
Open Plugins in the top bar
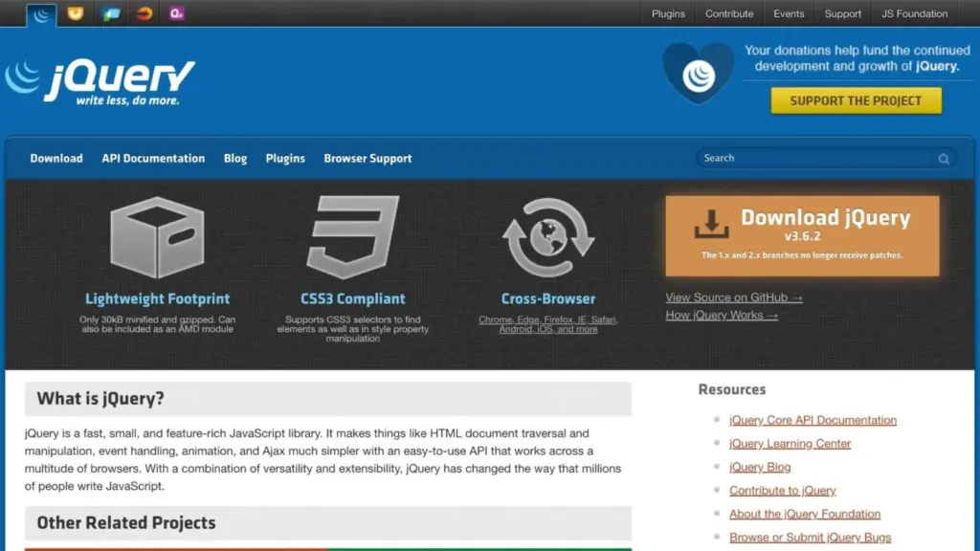668,13
